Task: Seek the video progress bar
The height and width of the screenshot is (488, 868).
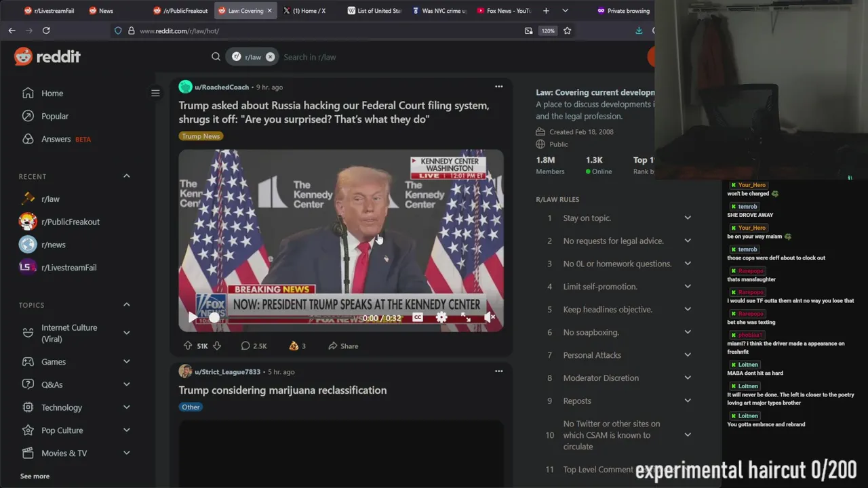Action: (287, 317)
